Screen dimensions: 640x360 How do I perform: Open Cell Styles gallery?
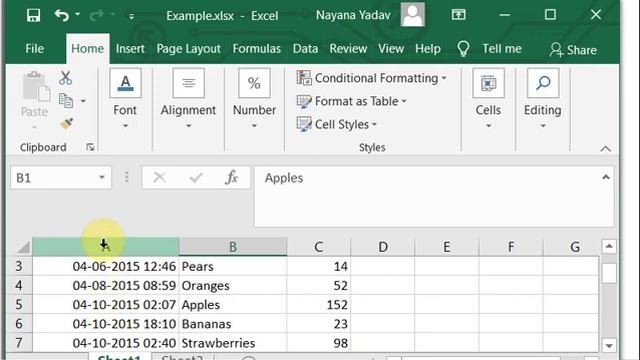click(336, 124)
